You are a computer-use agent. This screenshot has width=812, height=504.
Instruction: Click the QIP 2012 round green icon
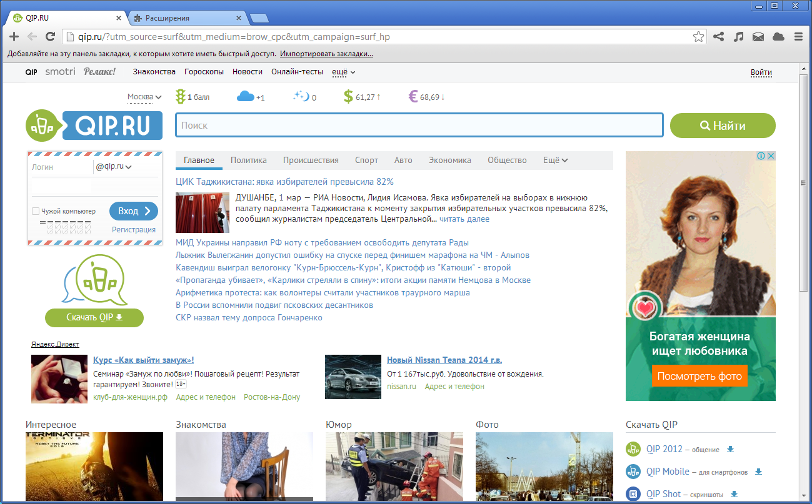click(x=633, y=449)
